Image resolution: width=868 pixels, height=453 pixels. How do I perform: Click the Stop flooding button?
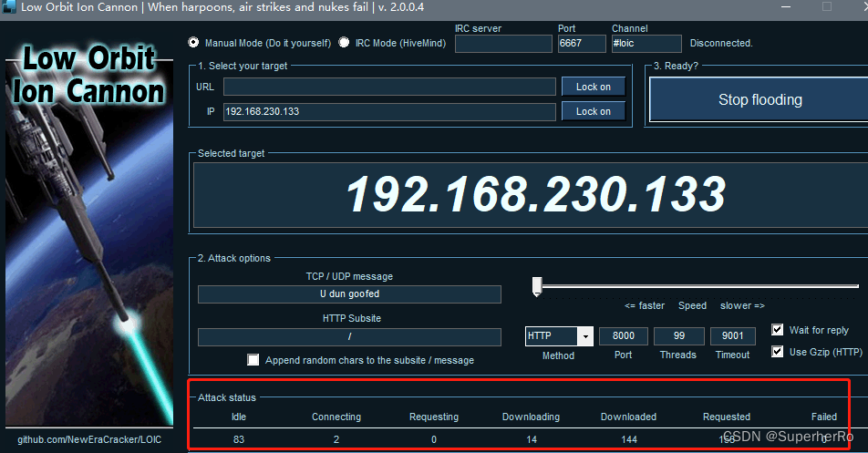point(759,99)
